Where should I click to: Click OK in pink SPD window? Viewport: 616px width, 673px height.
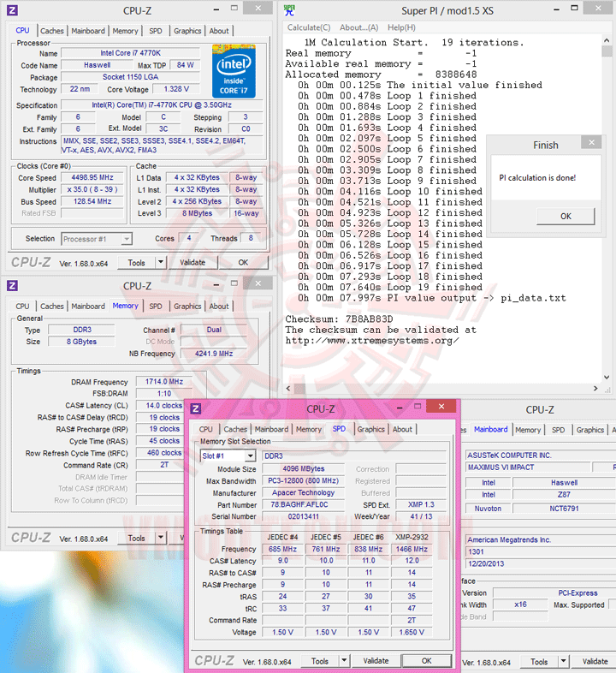(x=426, y=660)
